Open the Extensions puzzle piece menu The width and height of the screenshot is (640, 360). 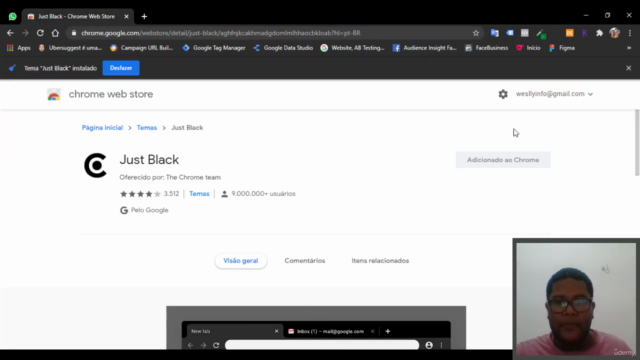point(599,33)
